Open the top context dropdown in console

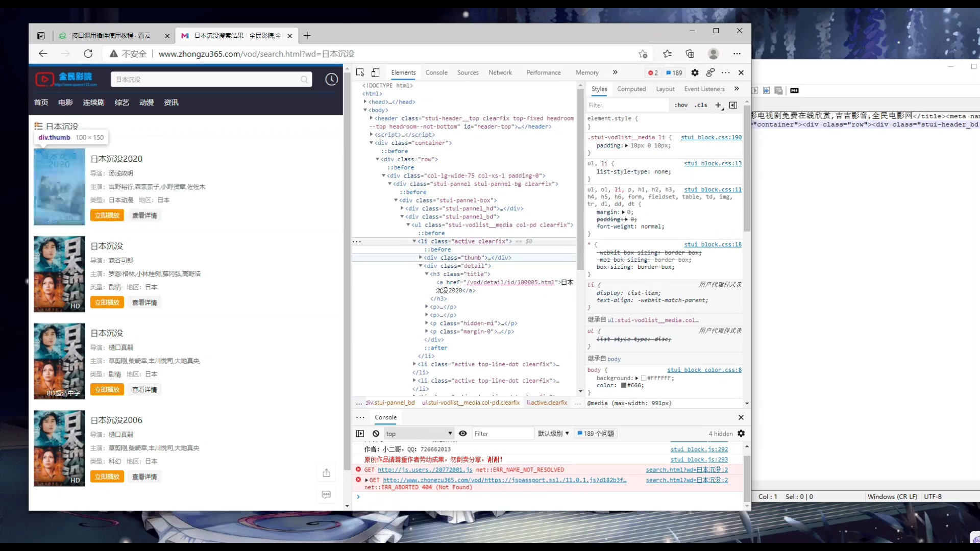click(419, 433)
